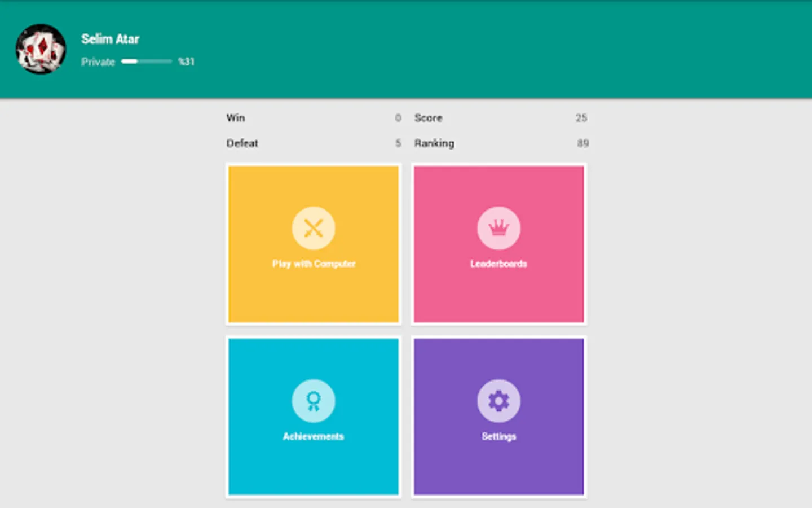Select the "Selim Atar" player name
The height and width of the screenshot is (508, 812).
110,39
